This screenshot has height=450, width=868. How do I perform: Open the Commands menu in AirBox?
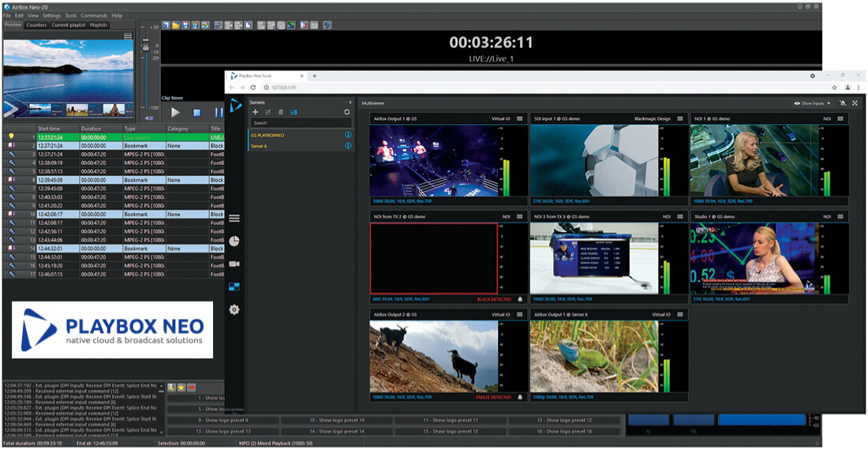click(94, 16)
